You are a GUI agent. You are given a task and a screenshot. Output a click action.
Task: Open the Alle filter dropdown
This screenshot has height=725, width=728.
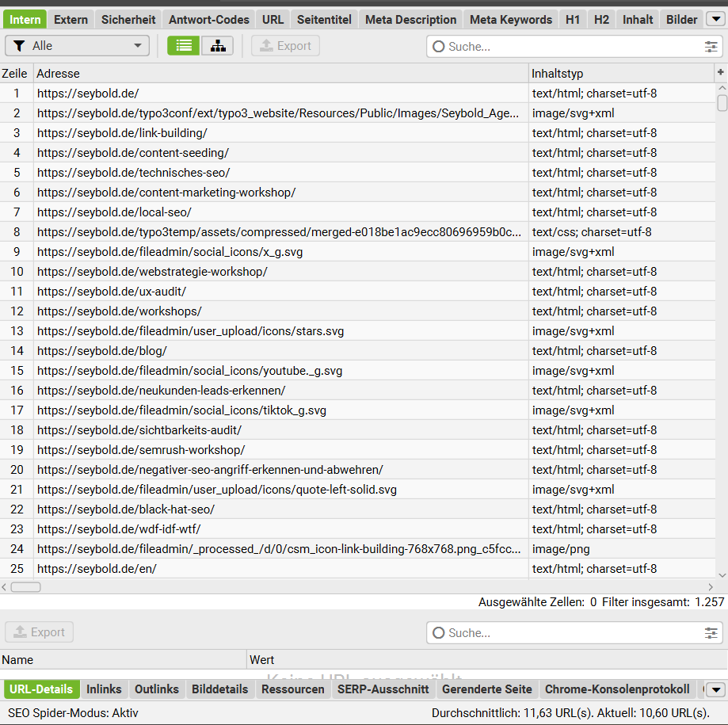click(77, 45)
